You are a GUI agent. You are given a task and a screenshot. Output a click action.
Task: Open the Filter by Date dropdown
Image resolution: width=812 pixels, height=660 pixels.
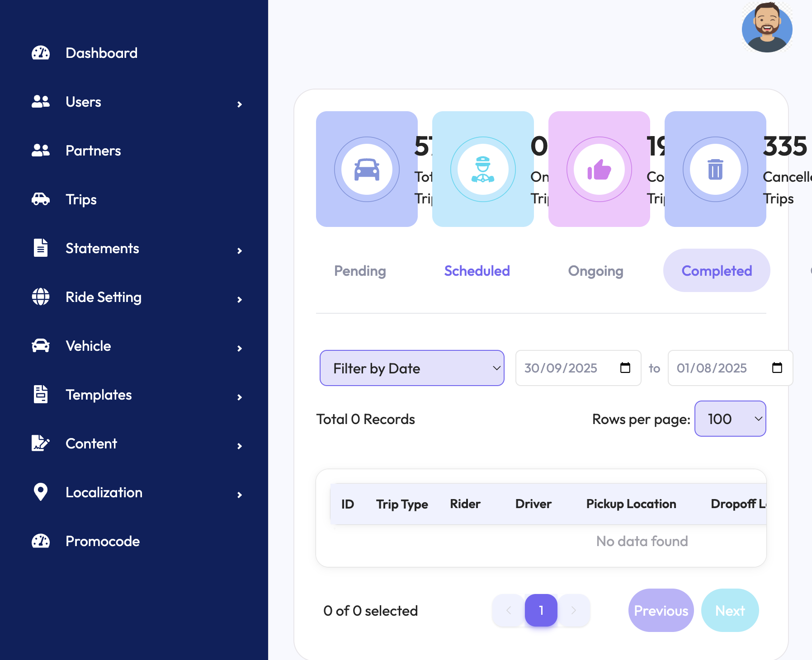pos(412,368)
